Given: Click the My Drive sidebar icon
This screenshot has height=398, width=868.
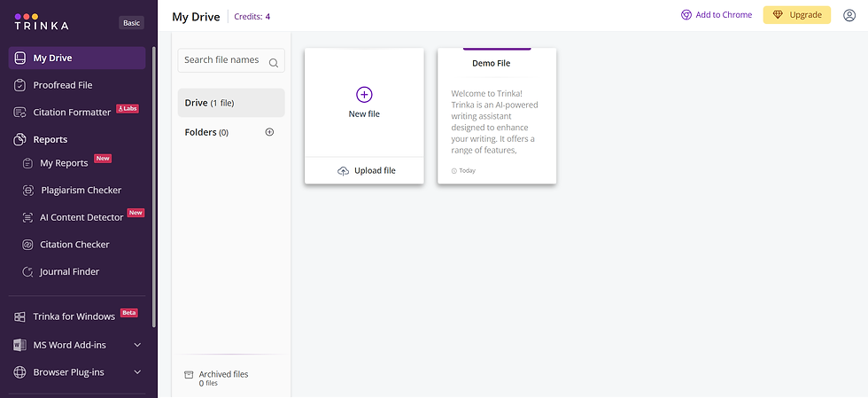Looking at the screenshot, I should [x=19, y=58].
